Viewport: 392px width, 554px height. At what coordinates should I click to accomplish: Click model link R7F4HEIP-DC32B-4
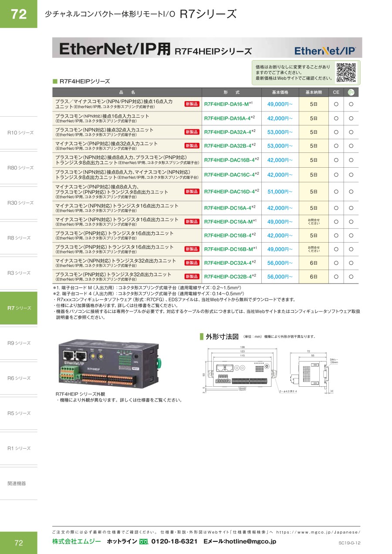[230, 277]
